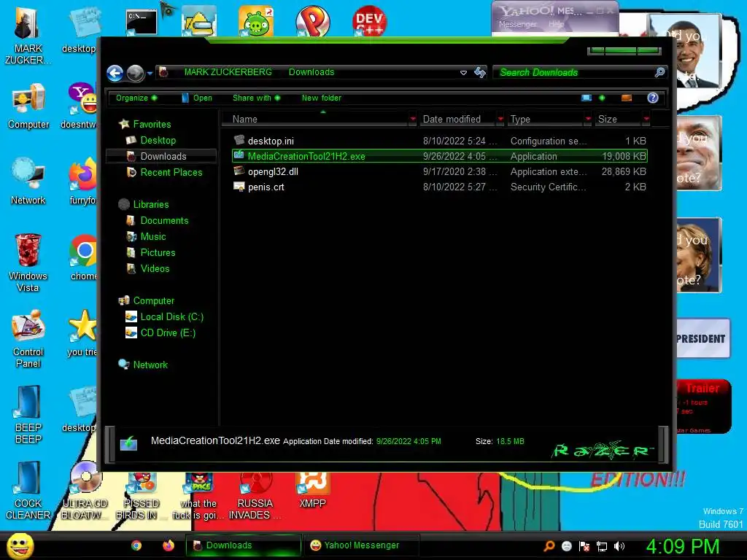Toggle the preview pane icon
The height and width of the screenshot is (560, 747).
(627, 98)
